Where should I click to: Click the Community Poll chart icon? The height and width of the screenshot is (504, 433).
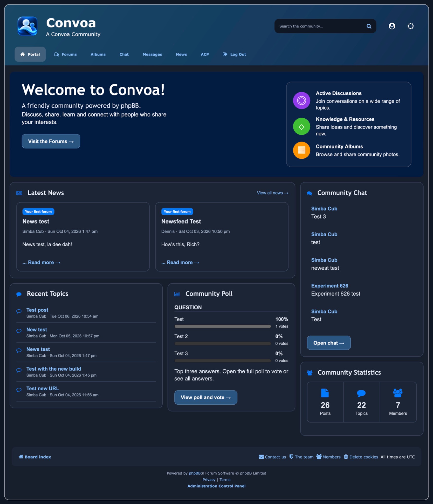tap(177, 294)
